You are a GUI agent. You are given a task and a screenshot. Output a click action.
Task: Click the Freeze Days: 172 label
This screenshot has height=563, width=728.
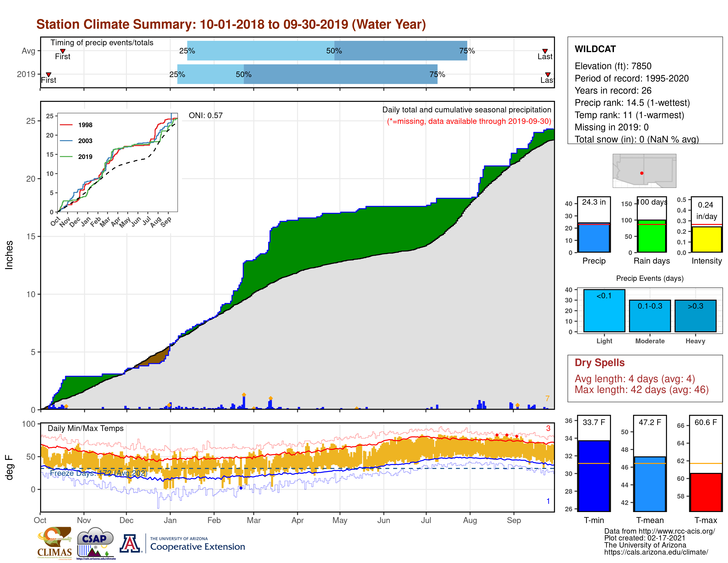[x=98, y=473]
